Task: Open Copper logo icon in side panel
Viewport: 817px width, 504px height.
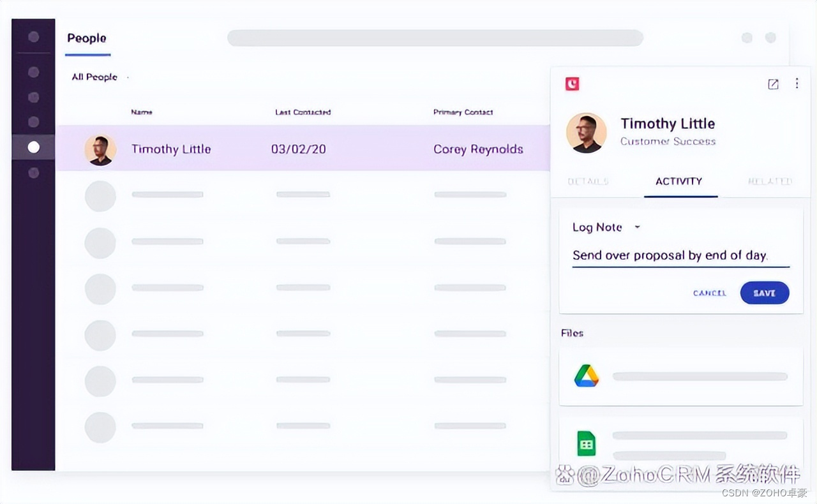Action: [x=573, y=84]
